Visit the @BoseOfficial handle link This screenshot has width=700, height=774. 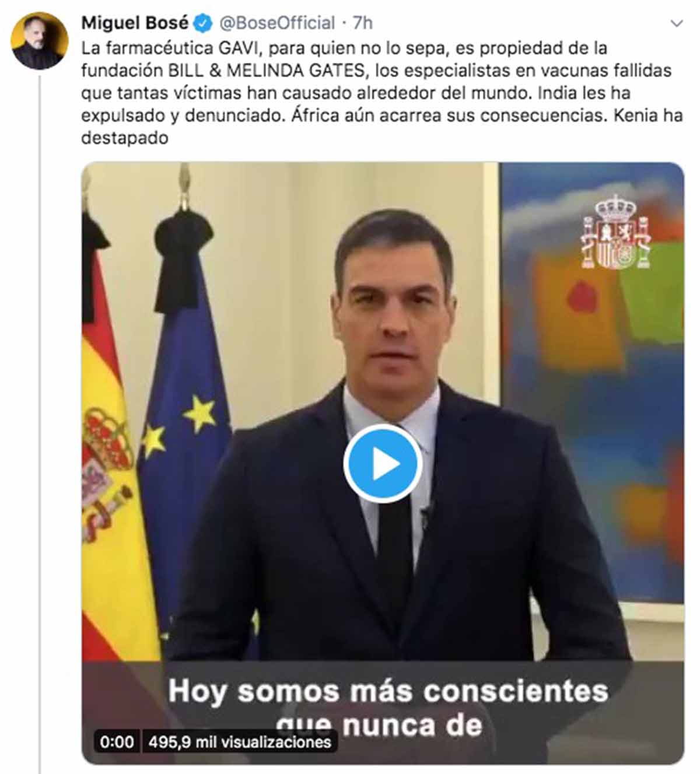click(x=277, y=23)
